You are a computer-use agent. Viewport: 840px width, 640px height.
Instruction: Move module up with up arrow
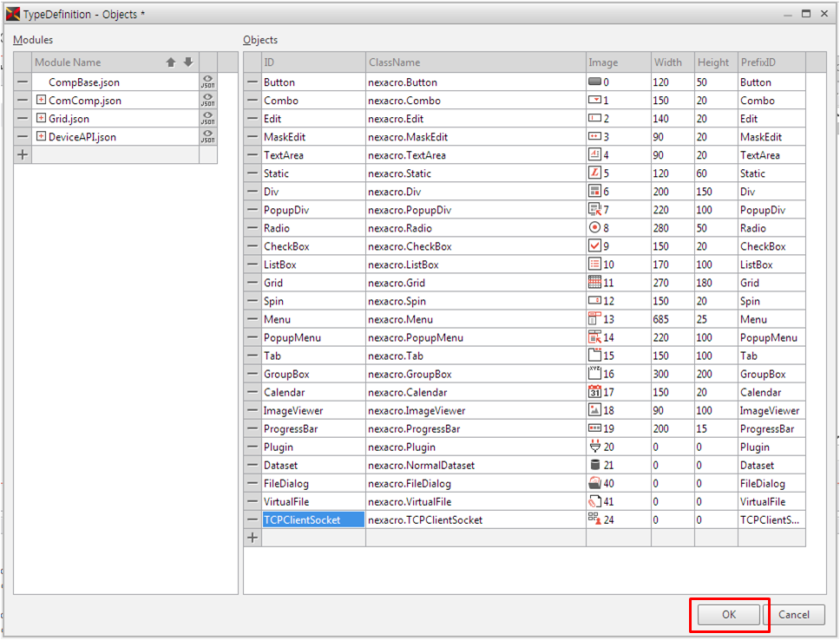tap(171, 62)
